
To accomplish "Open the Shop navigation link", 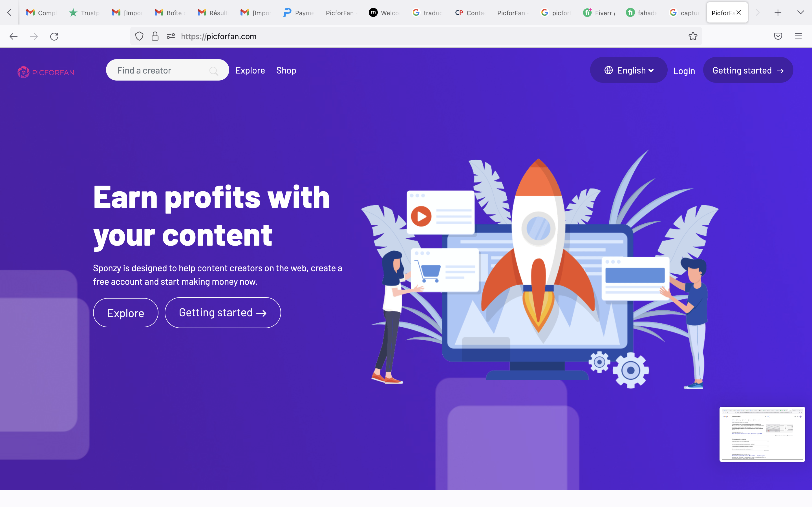I will (x=286, y=70).
